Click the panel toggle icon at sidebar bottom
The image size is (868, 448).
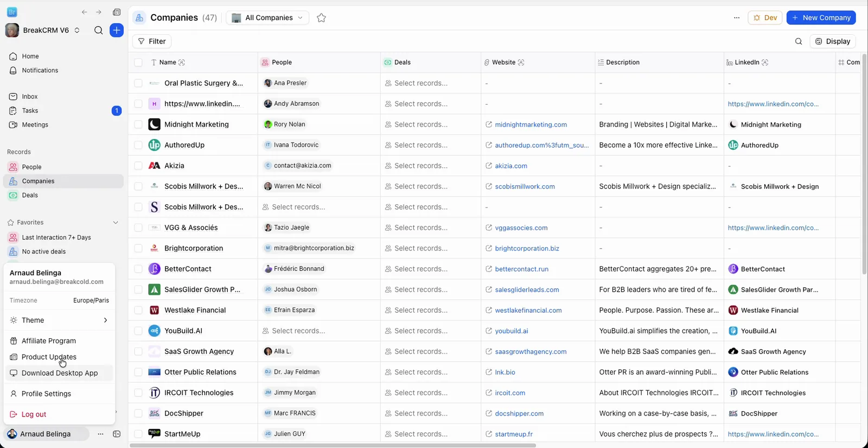[117, 434]
